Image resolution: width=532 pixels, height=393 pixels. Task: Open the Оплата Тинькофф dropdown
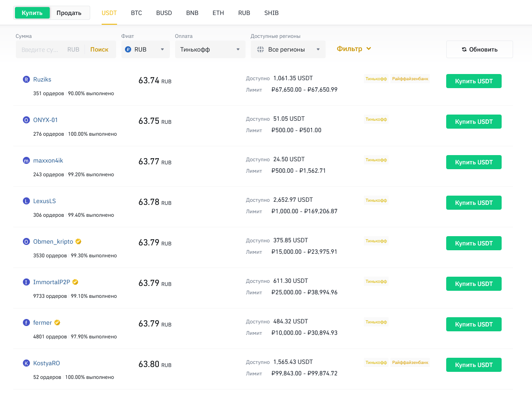point(210,49)
